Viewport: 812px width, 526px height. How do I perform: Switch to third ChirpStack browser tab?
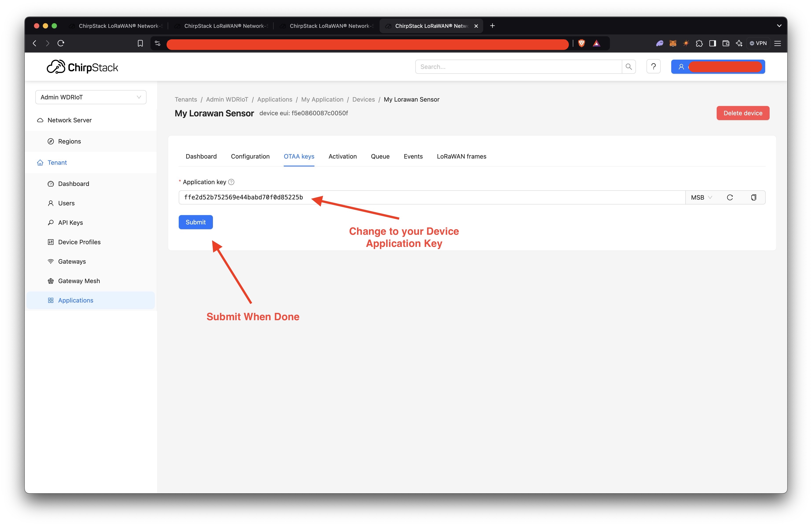327,26
